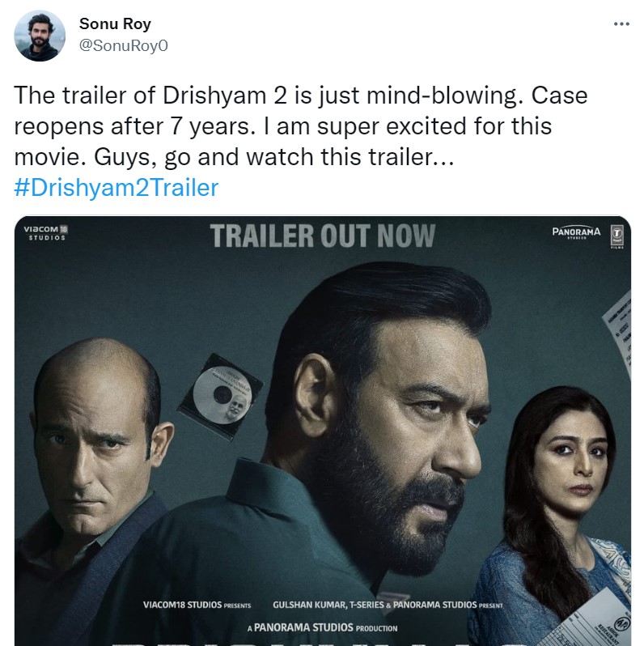Image resolution: width=644 pixels, height=646 pixels.
Task: Click the paper document near the T-Series logo
Action: click(615, 324)
